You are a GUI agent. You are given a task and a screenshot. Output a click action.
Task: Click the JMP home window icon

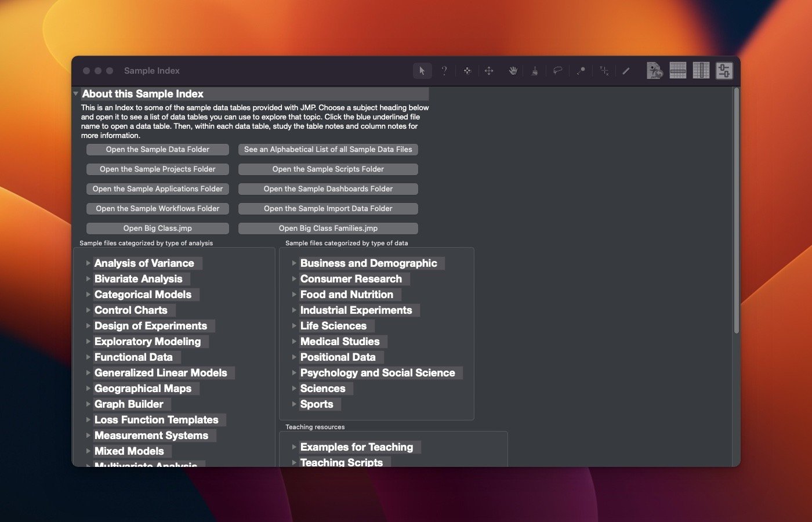point(655,71)
